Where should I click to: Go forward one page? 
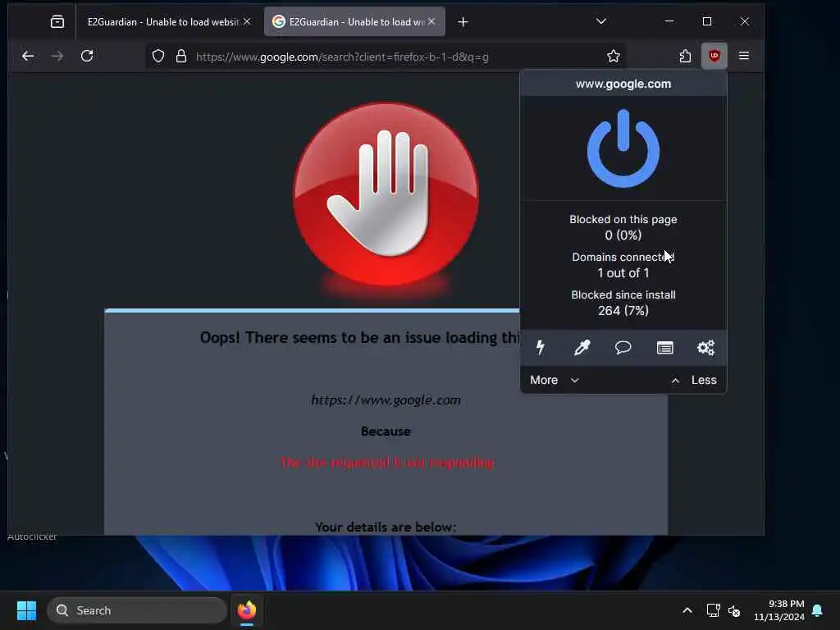[x=57, y=56]
